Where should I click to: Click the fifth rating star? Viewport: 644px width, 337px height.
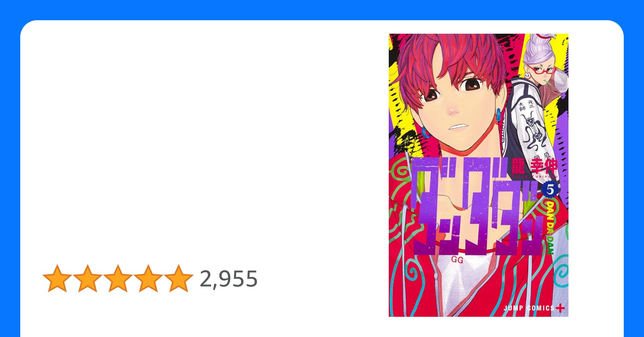pyautogui.click(x=178, y=278)
